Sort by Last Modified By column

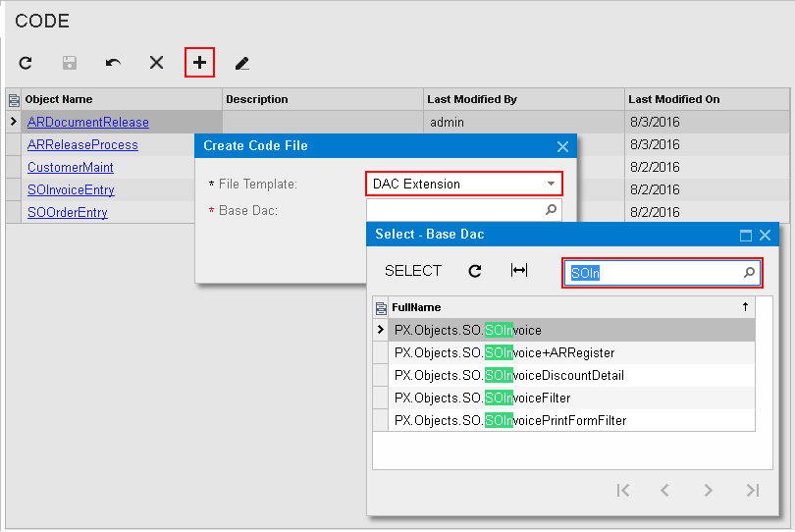pyautogui.click(x=524, y=99)
